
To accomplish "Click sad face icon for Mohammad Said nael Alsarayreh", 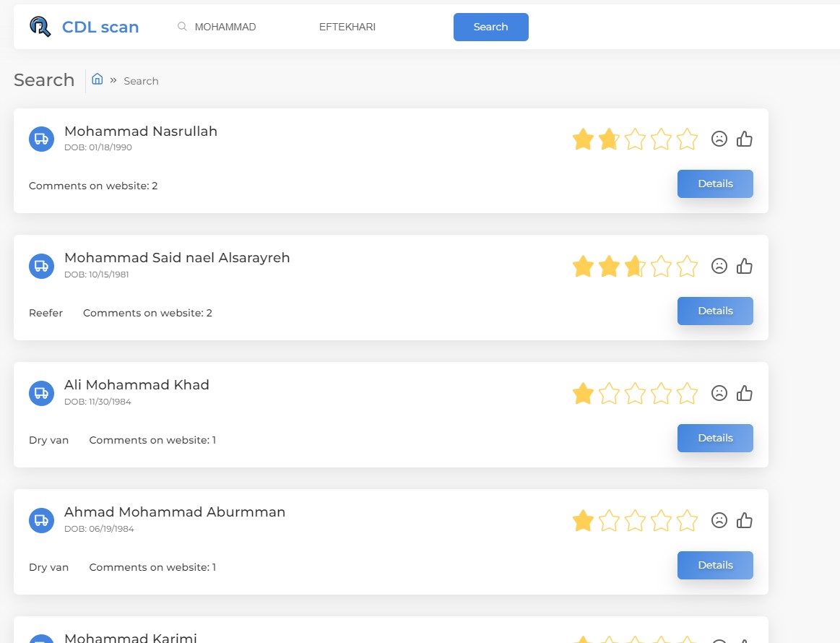I will point(719,266).
